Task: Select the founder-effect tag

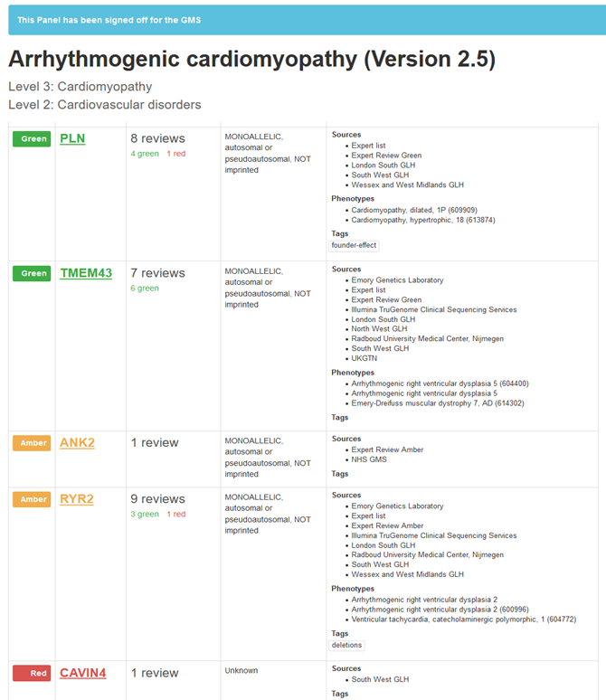Action: point(355,245)
